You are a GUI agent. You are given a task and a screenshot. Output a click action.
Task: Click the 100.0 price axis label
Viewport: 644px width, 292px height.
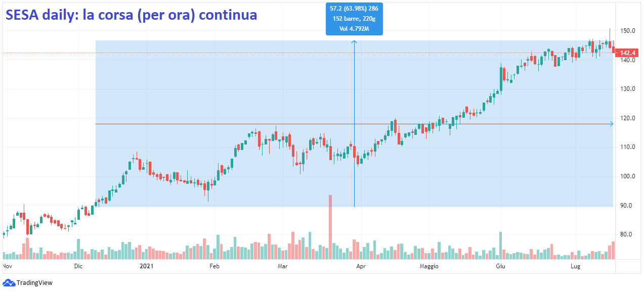628,176
